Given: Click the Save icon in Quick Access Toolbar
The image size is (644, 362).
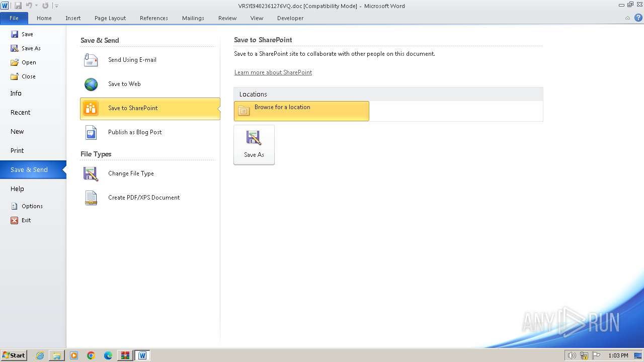Looking at the screenshot, I should 18,6.
